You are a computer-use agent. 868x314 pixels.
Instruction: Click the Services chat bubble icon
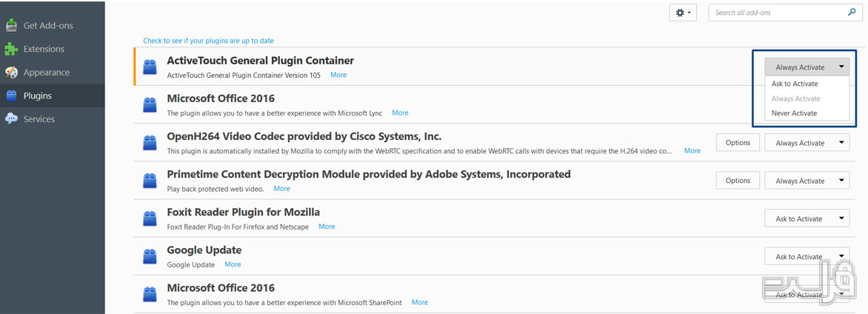[11, 118]
